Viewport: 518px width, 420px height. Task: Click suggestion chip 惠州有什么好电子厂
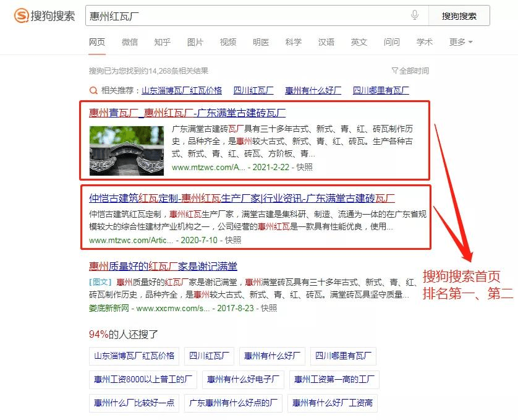click(243, 379)
